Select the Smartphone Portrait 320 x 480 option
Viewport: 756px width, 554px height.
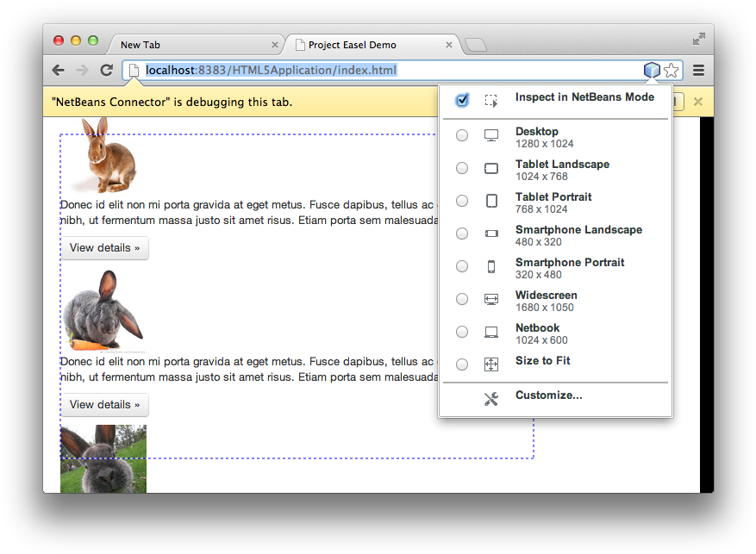(x=462, y=266)
